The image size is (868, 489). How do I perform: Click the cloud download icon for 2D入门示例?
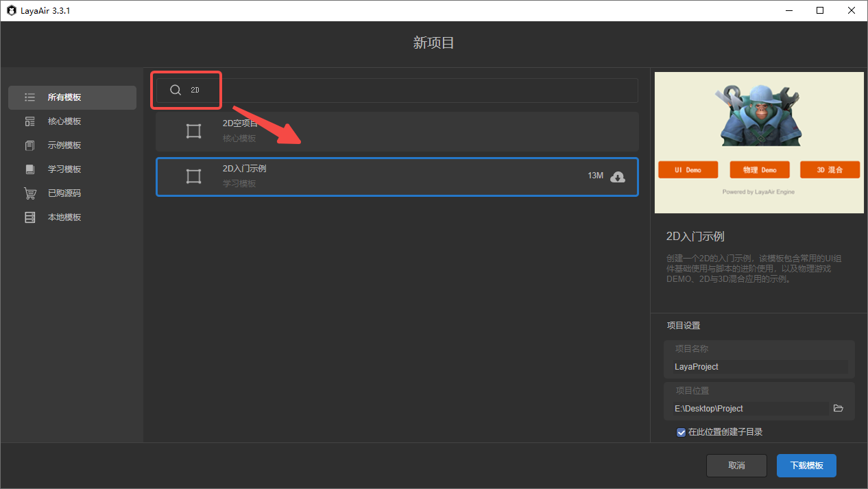click(617, 177)
